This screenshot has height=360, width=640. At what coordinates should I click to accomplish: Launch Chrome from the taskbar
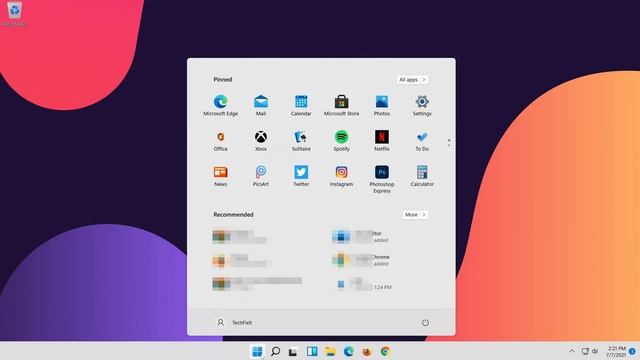pos(385,351)
